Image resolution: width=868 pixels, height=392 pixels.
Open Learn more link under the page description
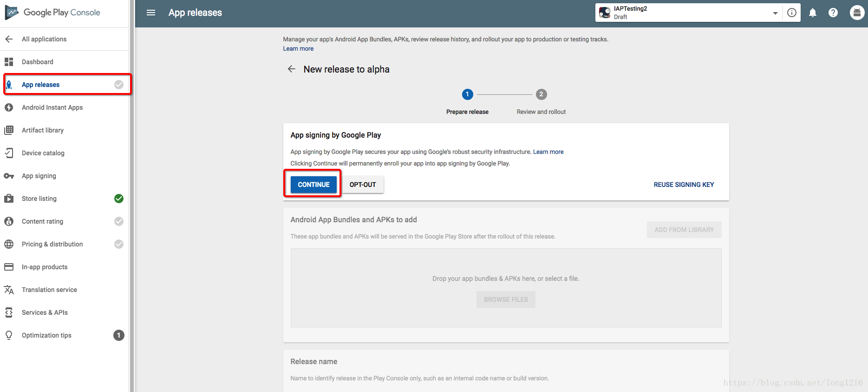[298, 48]
